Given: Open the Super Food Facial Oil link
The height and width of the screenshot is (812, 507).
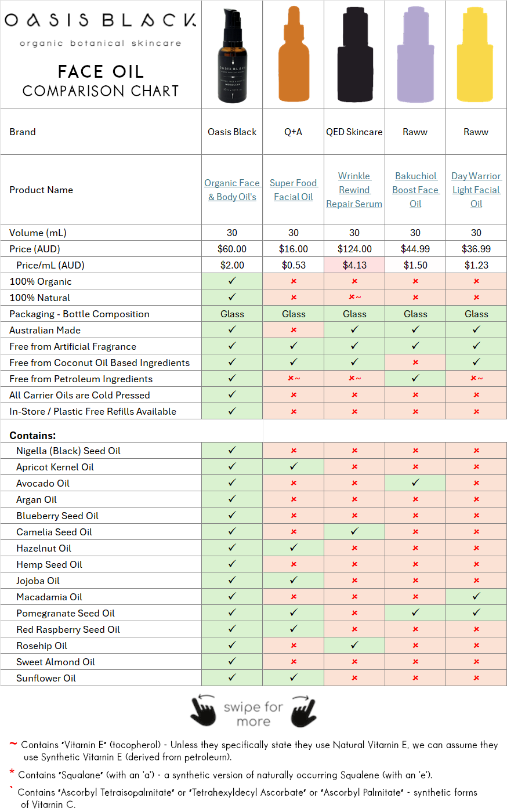Looking at the screenshot, I should point(294,190).
